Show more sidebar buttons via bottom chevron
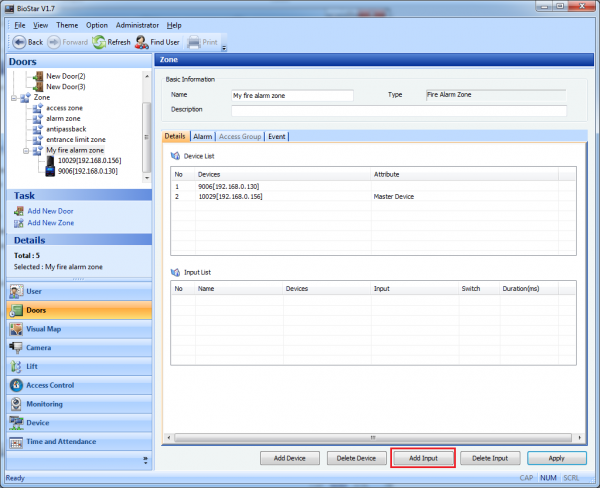600x488 pixels. [145, 460]
